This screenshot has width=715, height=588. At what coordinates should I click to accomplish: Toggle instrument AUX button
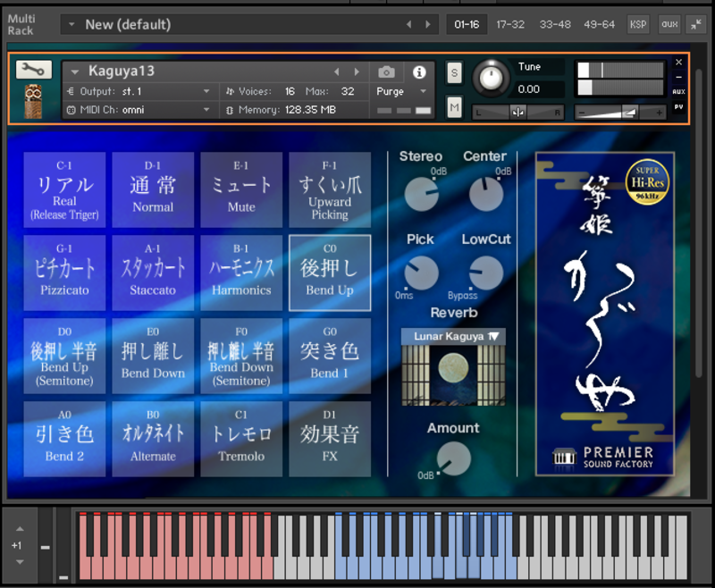click(678, 92)
